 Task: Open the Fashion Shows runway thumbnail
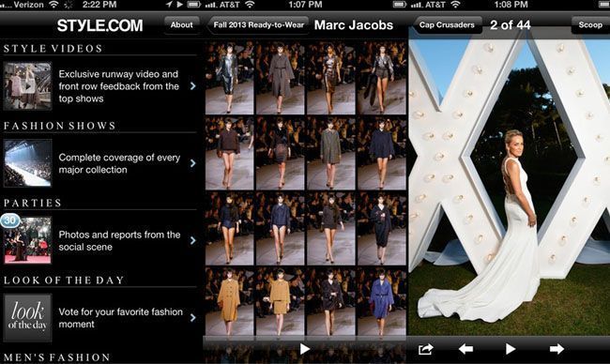[x=27, y=163]
